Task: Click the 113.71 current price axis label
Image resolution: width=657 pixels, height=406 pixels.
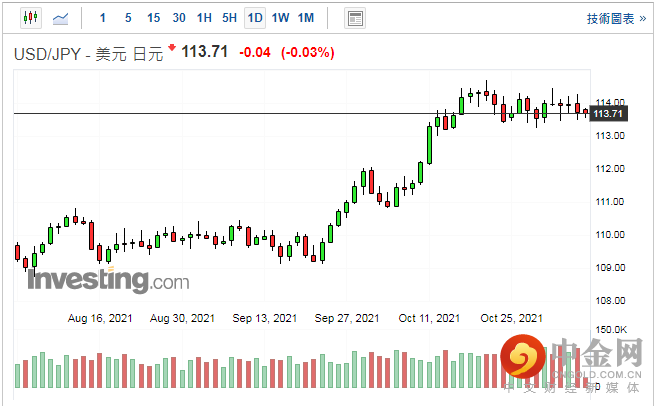Action: pos(608,114)
